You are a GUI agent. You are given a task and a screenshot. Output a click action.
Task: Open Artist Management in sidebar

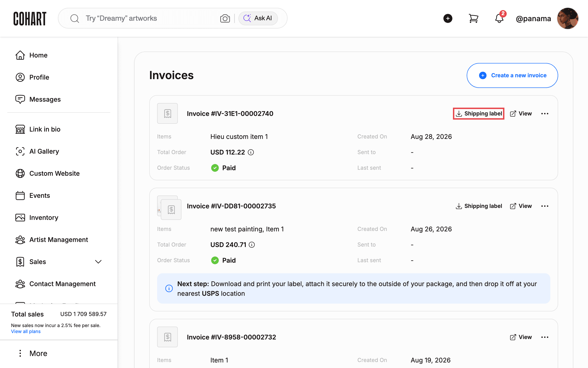click(x=59, y=240)
